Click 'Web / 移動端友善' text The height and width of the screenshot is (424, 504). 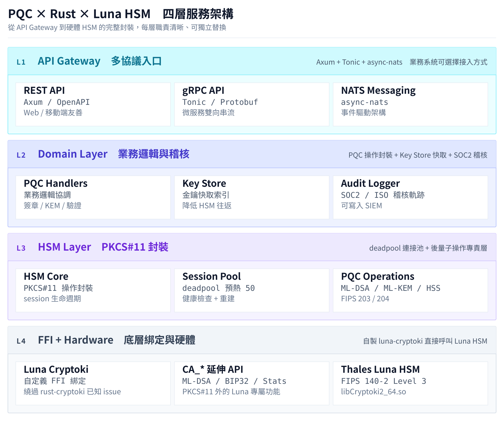[x=53, y=113]
